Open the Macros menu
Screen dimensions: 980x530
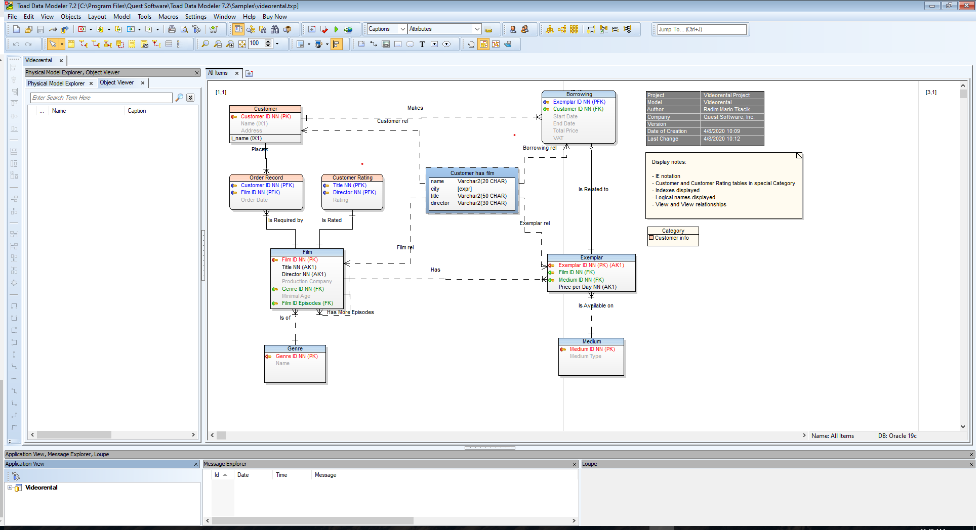click(x=168, y=17)
